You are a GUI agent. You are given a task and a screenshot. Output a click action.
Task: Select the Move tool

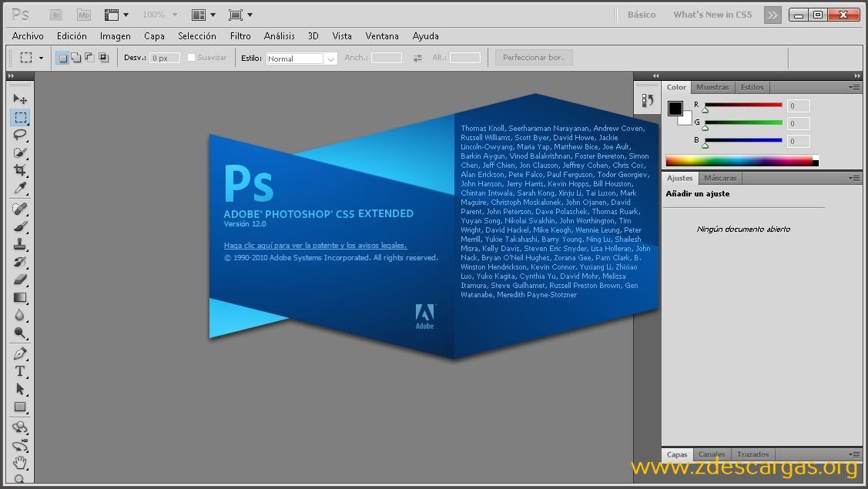tap(20, 99)
